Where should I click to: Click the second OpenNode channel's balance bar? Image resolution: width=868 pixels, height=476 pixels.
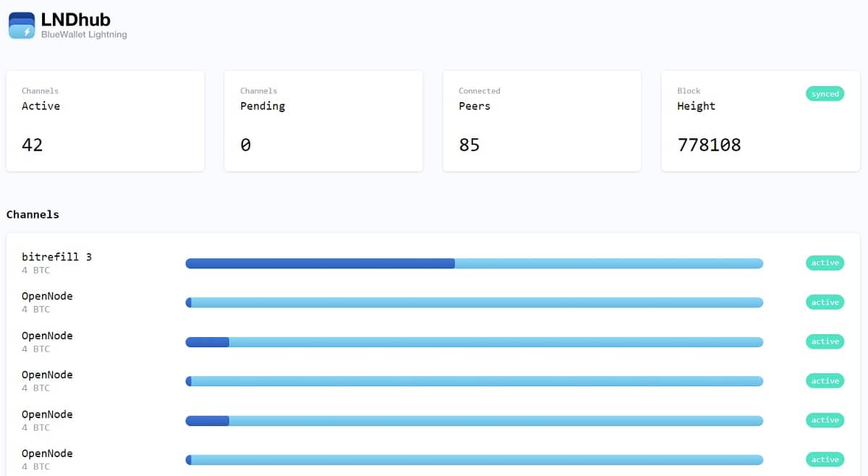click(x=474, y=342)
